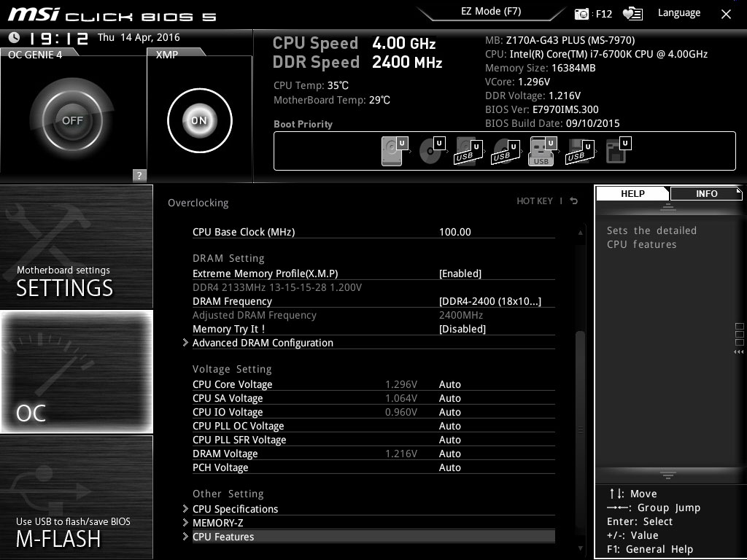Image resolution: width=747 pixels, height=560 pixels.
Task: Click the DDR4 2133MHz 13-15-15-28 1.200V line
Action: pos(277,287)
